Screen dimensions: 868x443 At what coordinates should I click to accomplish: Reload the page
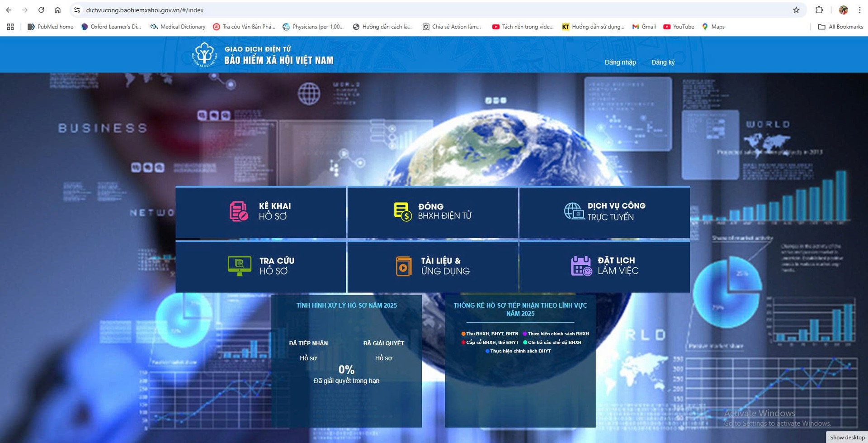coord(41,10)
